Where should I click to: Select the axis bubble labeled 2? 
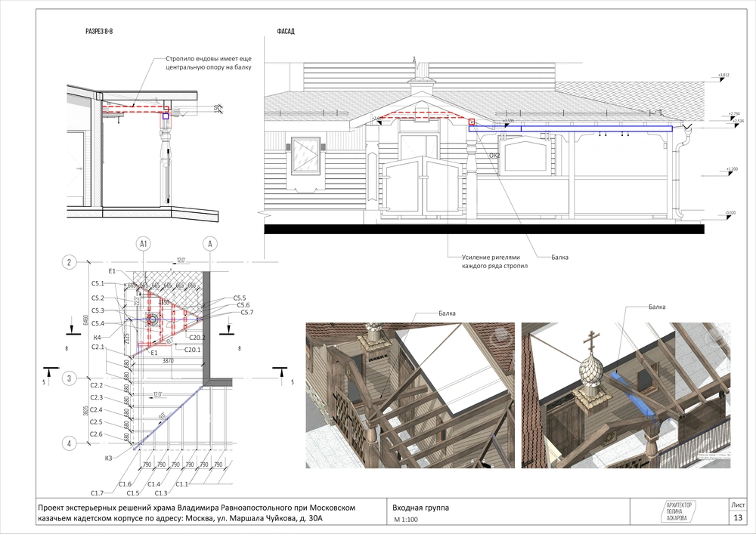(68, 263)
